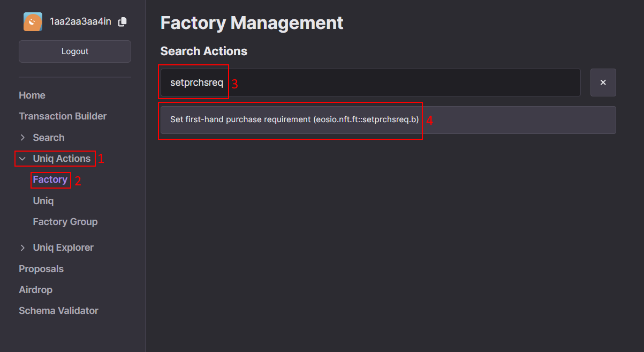Click the orange account avatar icon
Image resolution: width=644 pixels, height=352 pixels.
pyautogui.click(x=33, y=22)
